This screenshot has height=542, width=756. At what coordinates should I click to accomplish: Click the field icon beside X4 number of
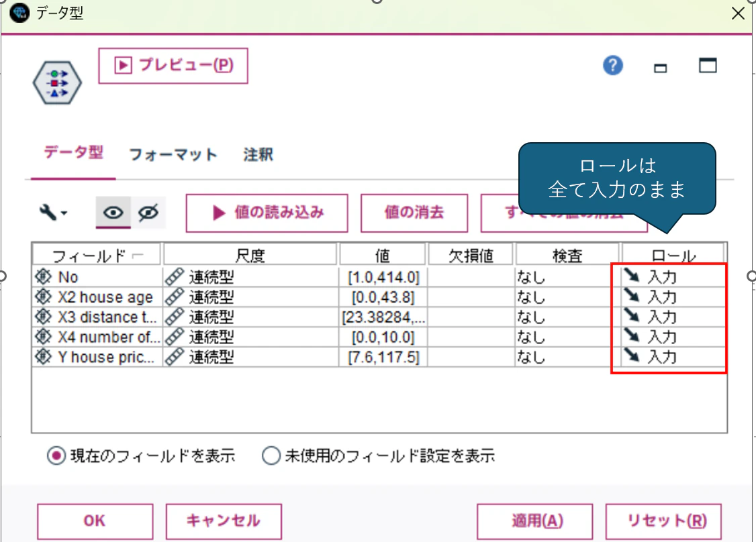[x=44, y=337]
